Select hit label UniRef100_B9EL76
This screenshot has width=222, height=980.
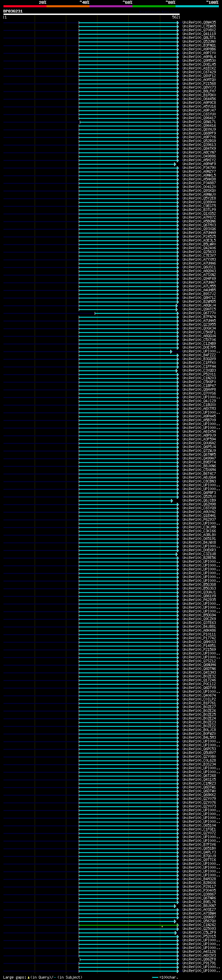pyautogui.click(x=199, y=902)
